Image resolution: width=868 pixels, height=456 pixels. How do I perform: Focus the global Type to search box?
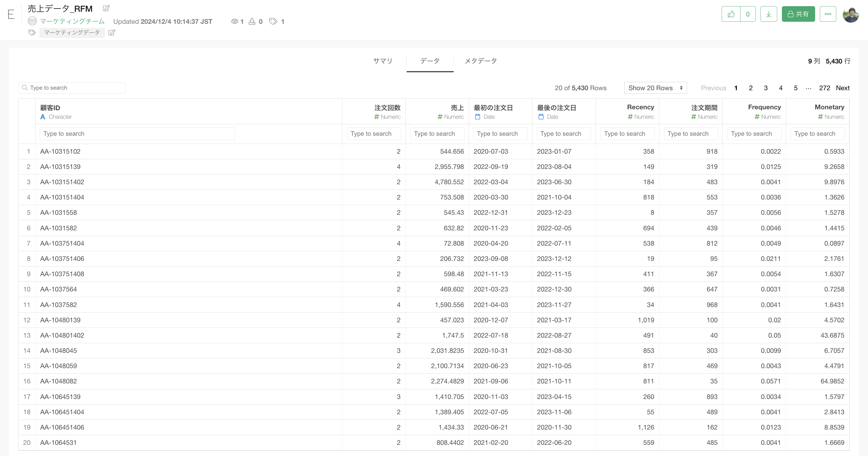pyautogui.click(x=72, y=88)
